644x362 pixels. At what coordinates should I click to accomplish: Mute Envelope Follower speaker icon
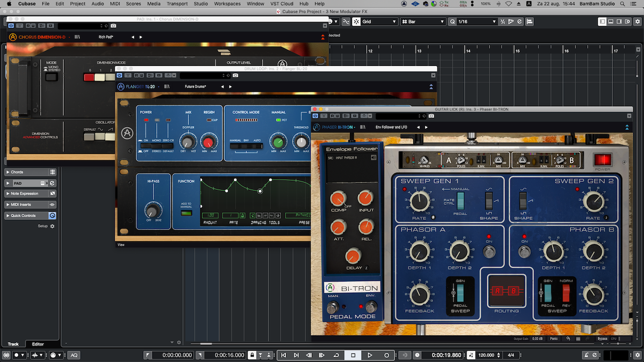[373, 158]
